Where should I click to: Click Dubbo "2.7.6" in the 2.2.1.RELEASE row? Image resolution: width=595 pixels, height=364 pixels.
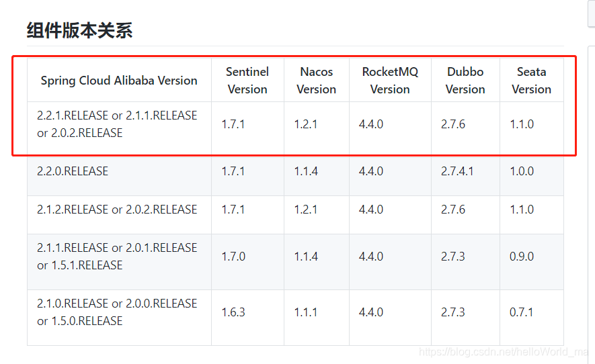coord(452,124)
